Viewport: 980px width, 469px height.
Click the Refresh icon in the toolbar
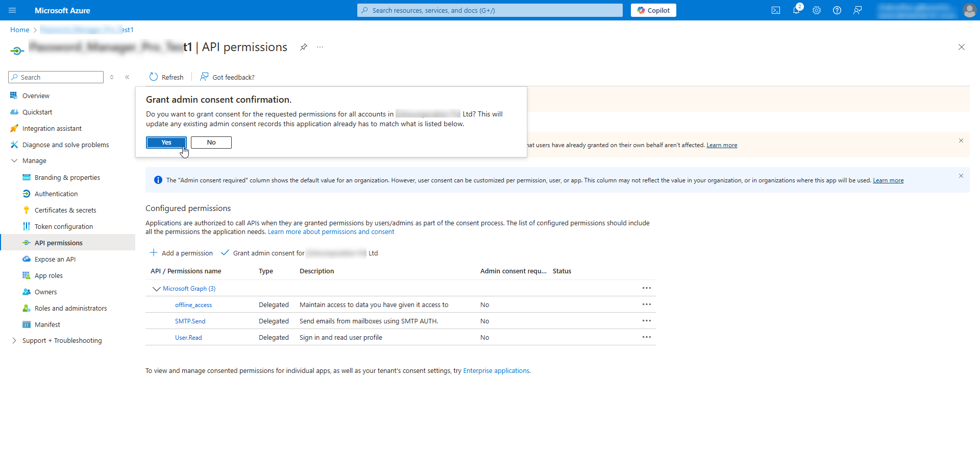[x=154, y=77]
